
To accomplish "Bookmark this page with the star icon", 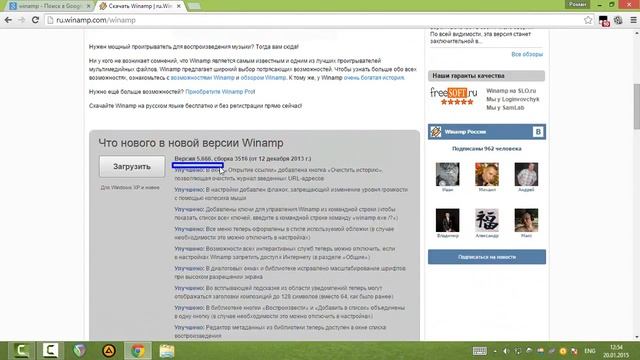I will click(x=588, y=20).
